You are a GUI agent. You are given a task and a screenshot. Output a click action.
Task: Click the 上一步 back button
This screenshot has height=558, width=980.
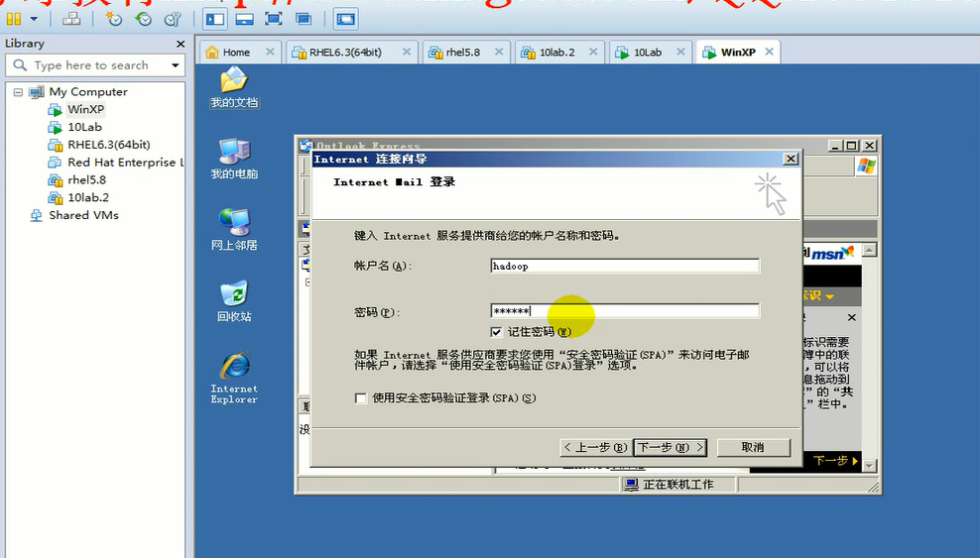point(595,448)
